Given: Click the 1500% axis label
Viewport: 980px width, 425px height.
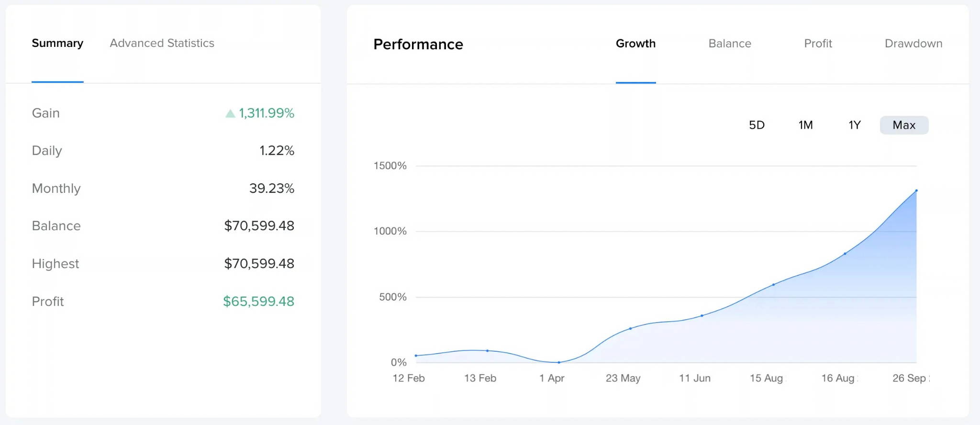Looking at the screenshot, I should [390, 166].
